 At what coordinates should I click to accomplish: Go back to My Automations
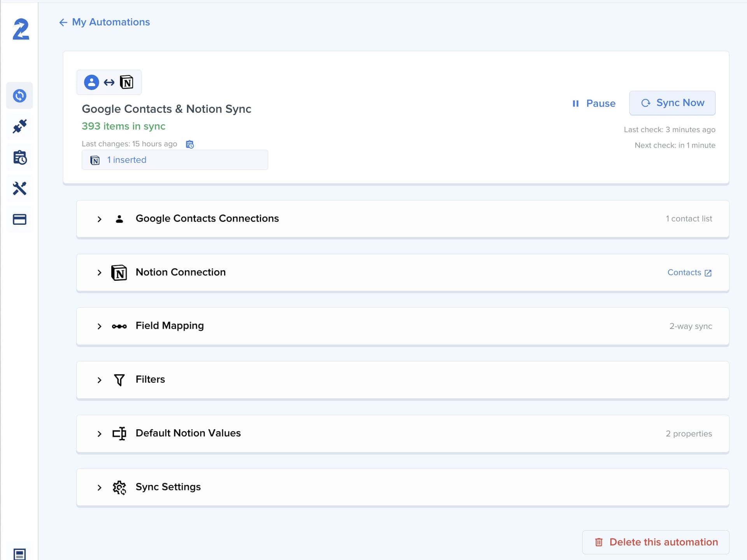click(x=103, y=22)
